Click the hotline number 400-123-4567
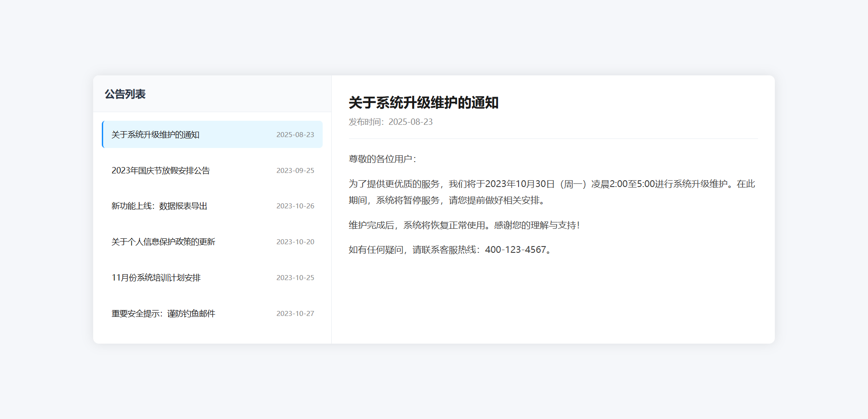This screenshot has height=419, width=868. click(x=515, y=250)
